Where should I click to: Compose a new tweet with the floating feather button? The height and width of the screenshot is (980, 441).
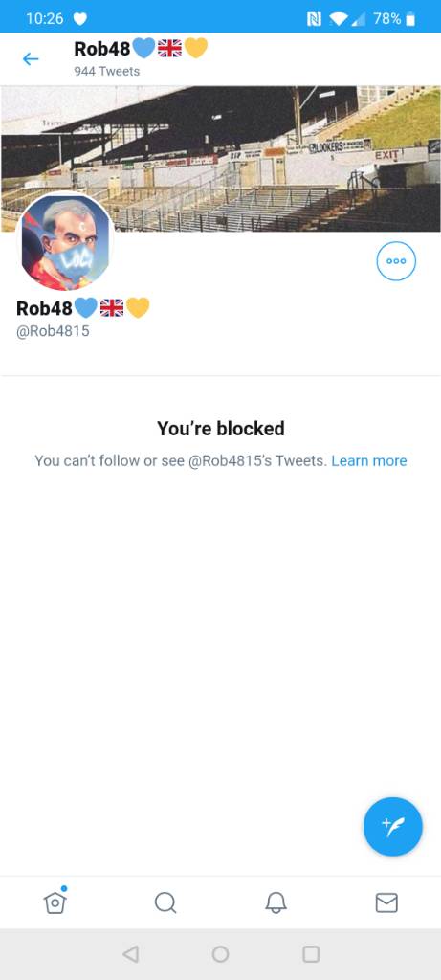point(393,826)
